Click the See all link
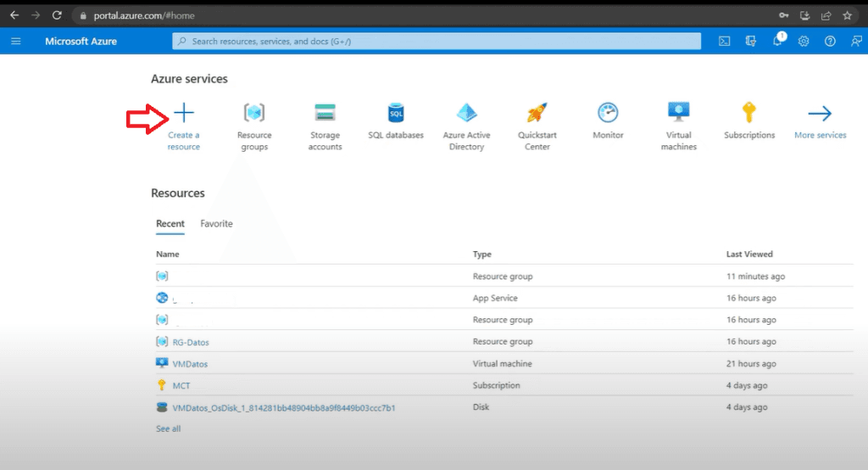 coord(169,428)
